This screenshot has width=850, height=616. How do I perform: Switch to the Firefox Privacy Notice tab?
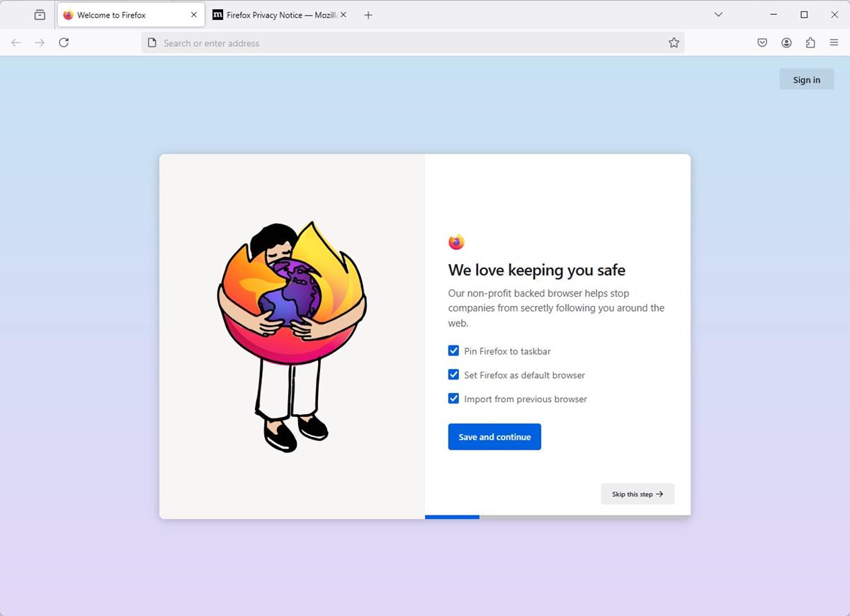tap(276, 14)
